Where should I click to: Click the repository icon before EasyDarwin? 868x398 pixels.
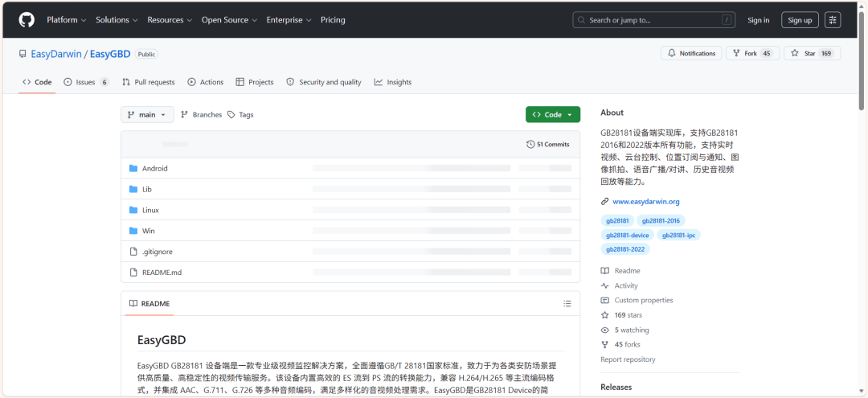23,54
